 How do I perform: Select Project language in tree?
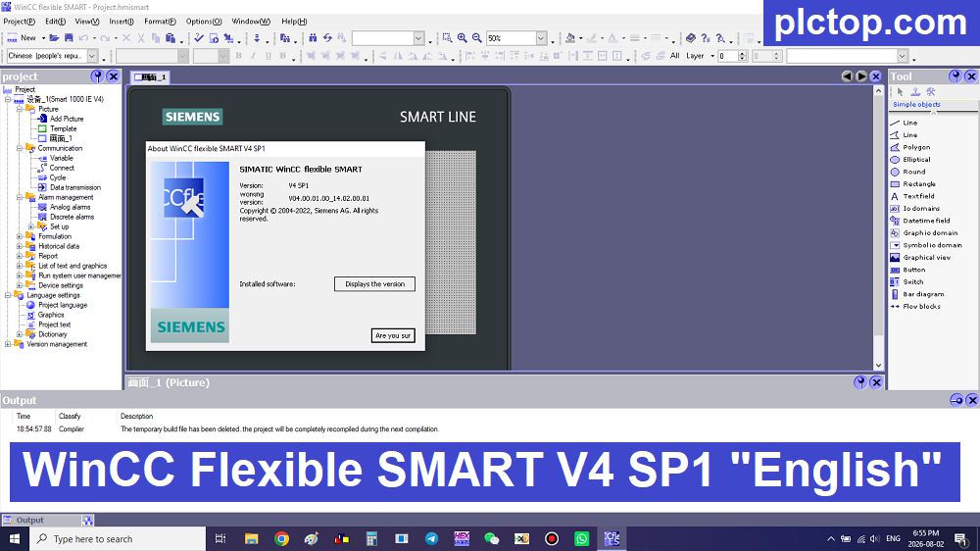[x=63, y=305]
